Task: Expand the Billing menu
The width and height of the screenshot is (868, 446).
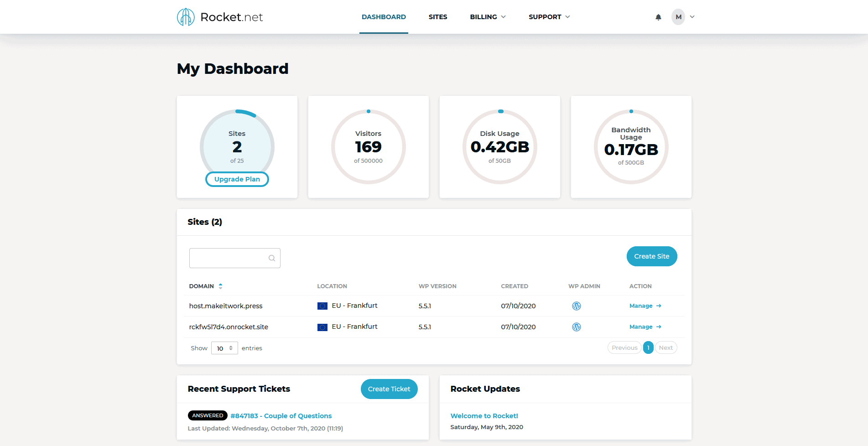Action: [487, 17]
